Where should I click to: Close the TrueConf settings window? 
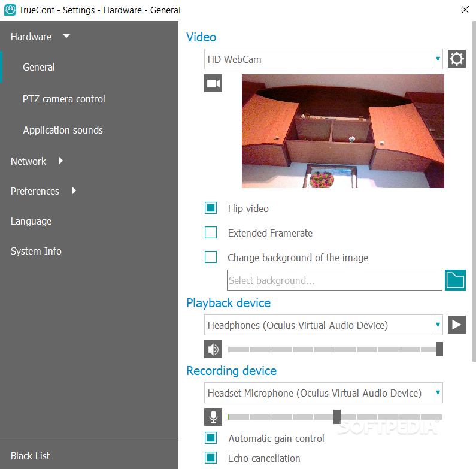(465, 10)
